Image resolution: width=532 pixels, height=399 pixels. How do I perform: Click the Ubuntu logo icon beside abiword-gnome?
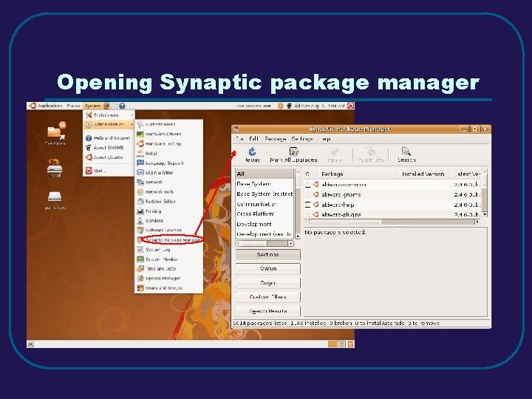(316, 195)
